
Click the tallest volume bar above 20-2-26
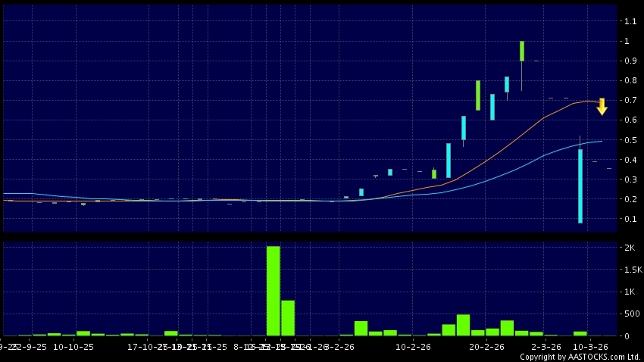(x=463, y=325)
